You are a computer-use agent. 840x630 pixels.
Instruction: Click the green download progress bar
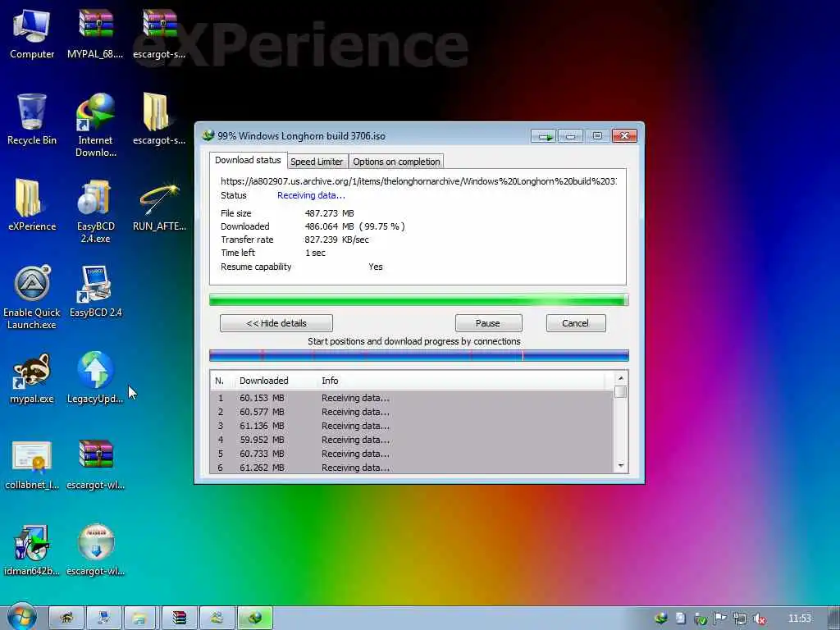coord(418,300)
